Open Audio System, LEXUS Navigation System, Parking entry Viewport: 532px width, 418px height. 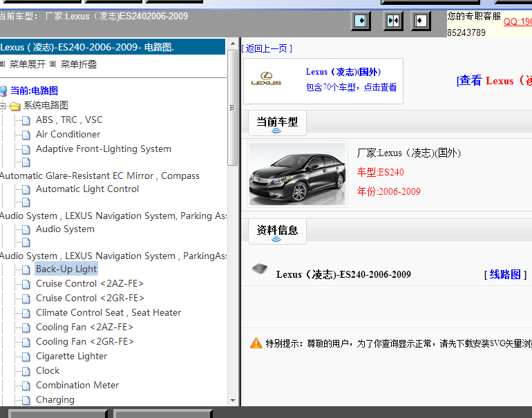(x=113, y=216)
